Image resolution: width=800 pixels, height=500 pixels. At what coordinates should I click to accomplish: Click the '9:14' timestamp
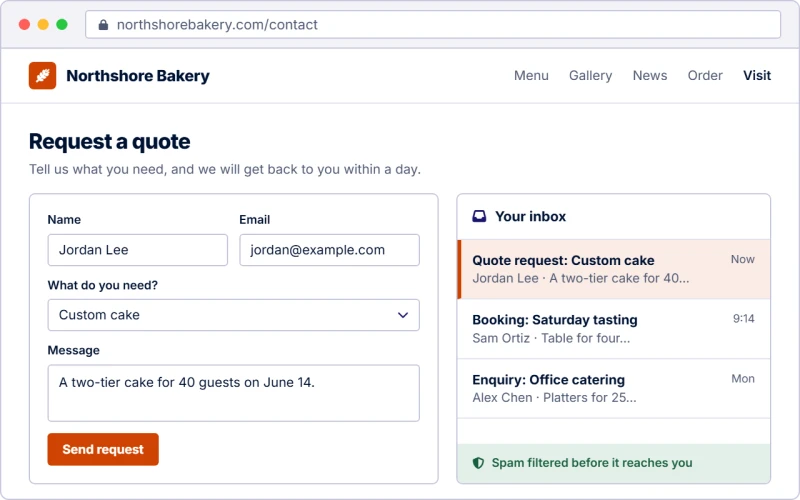744,319
